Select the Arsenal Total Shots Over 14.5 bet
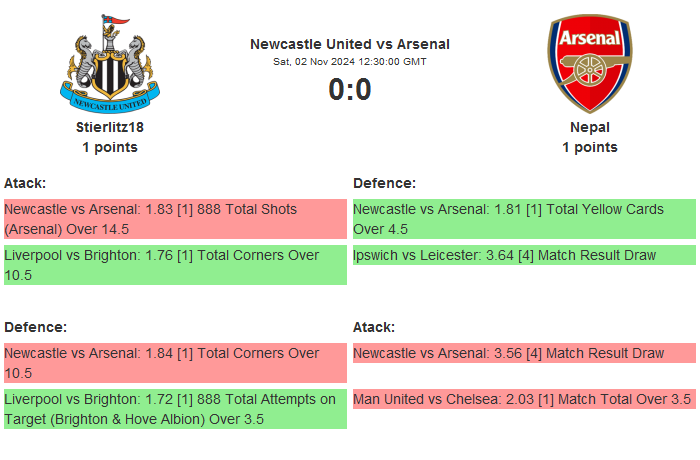 click(x=175, y=219)
